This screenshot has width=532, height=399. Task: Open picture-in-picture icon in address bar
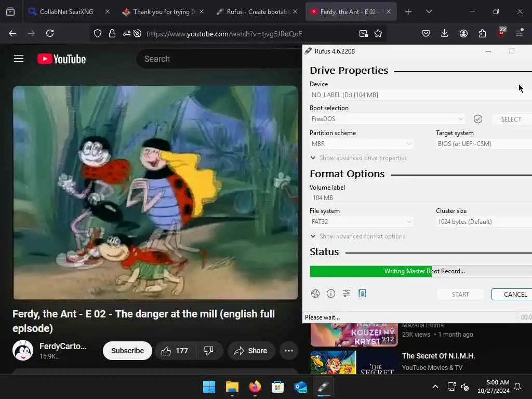point(363,33)
